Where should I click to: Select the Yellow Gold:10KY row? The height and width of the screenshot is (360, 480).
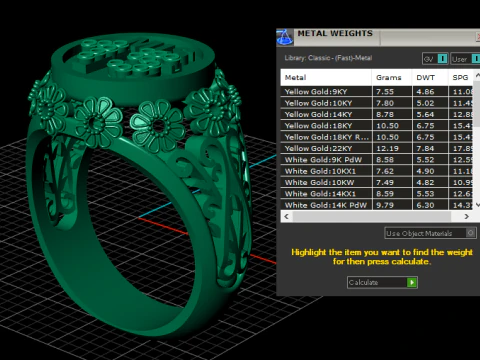(377, 103)
